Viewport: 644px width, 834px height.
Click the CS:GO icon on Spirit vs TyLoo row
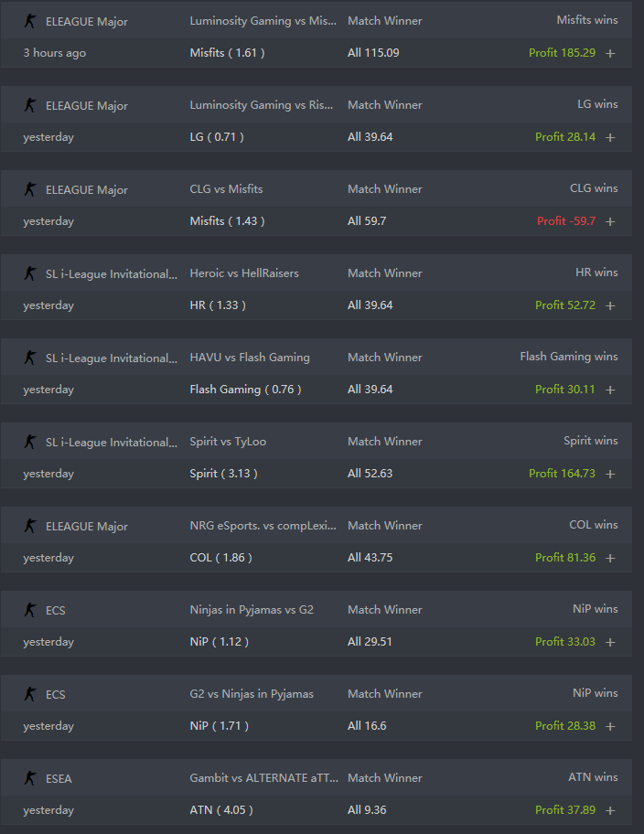point(30,441)
